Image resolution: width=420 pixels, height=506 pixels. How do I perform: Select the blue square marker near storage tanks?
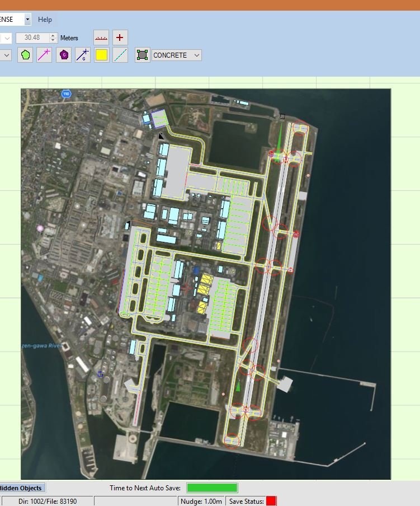click(101, 374)
